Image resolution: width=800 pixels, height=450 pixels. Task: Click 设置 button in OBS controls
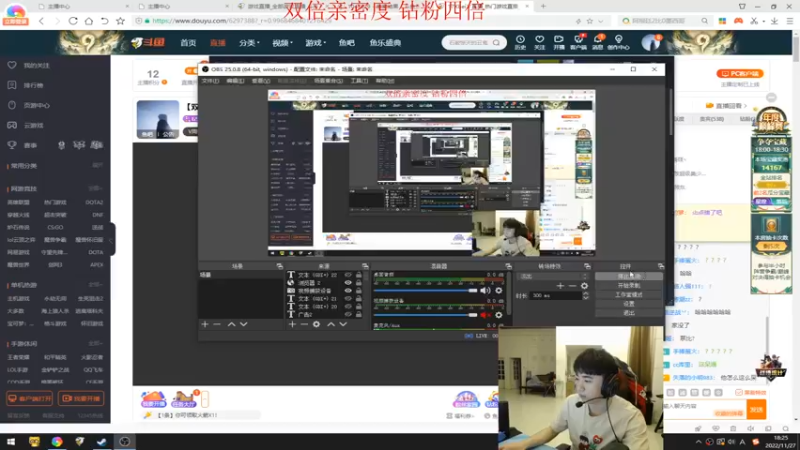[629, 304]
